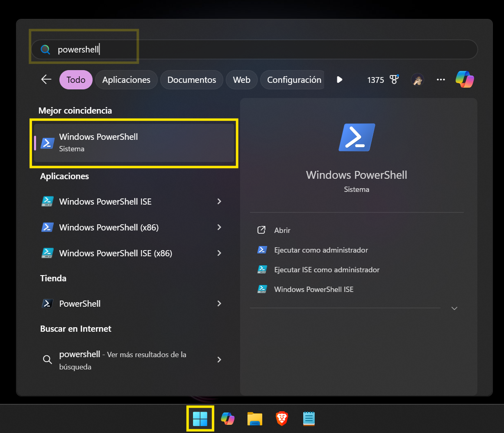Viewport: 504px width, 433px height.
Task: Expand options for Windows PowerShell ISE (x86)
Action: click(219, 253)
